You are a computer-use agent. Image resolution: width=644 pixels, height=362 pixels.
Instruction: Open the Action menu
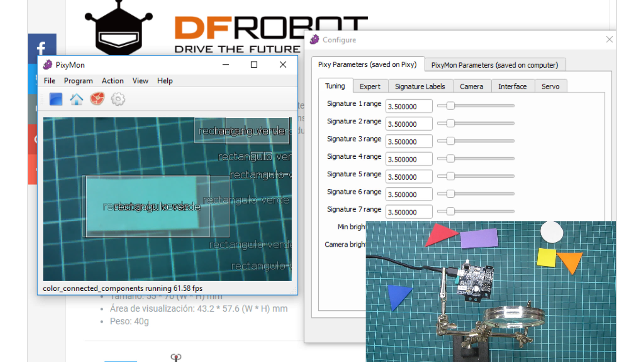coord(113,81)
